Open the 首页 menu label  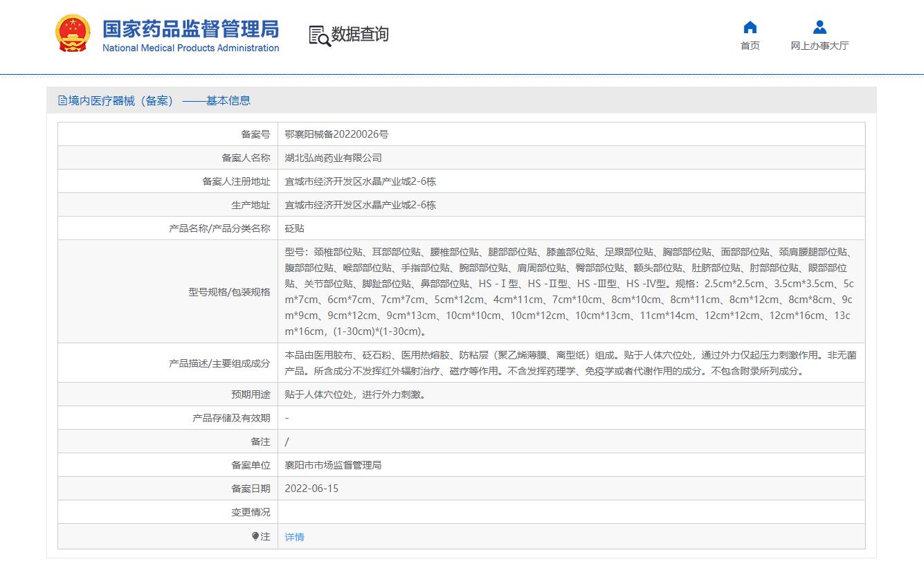coord(750,46)
